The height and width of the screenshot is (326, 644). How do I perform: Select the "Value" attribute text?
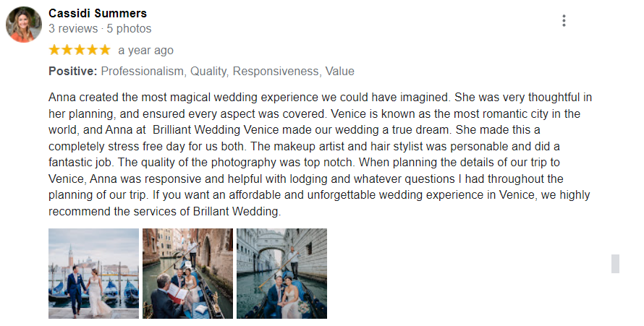339,72
